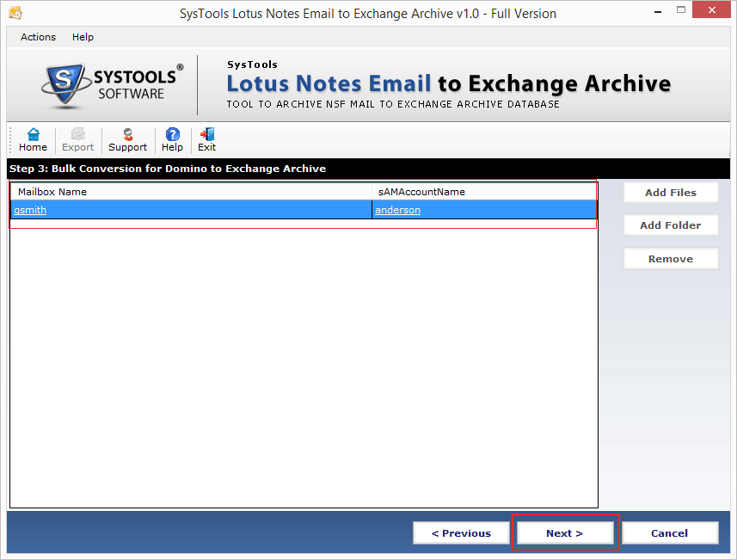Open the Help menu in menu bar

pyautogui.click(x=83, y=37)
